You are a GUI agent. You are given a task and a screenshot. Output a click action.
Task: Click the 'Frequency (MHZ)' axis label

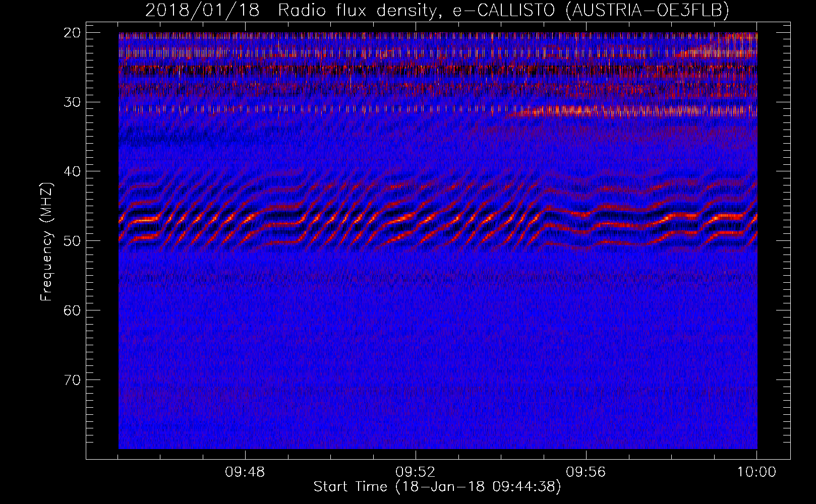point(46,241)
